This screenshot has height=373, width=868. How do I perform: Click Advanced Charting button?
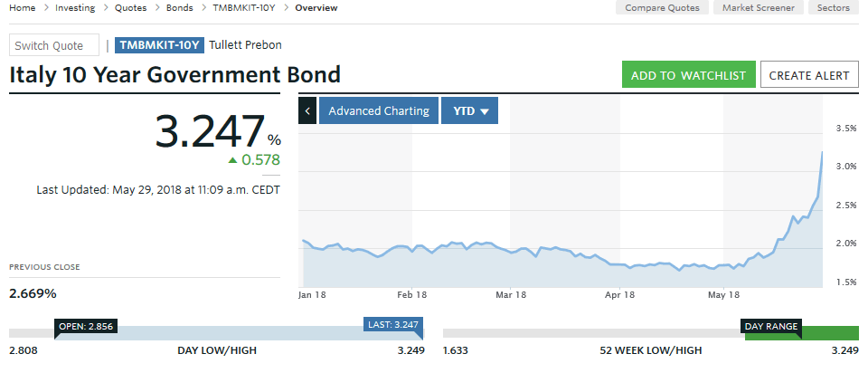point(379,110)
